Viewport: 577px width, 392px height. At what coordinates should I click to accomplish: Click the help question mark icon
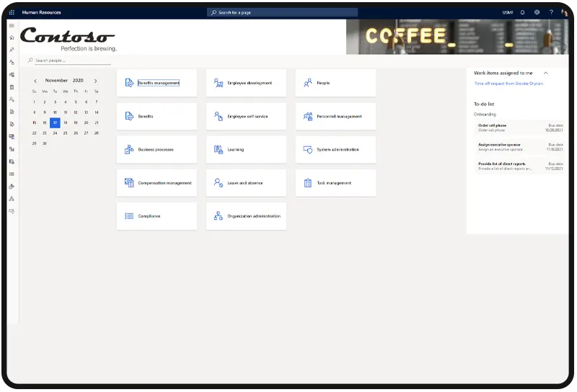pos(551,12)
